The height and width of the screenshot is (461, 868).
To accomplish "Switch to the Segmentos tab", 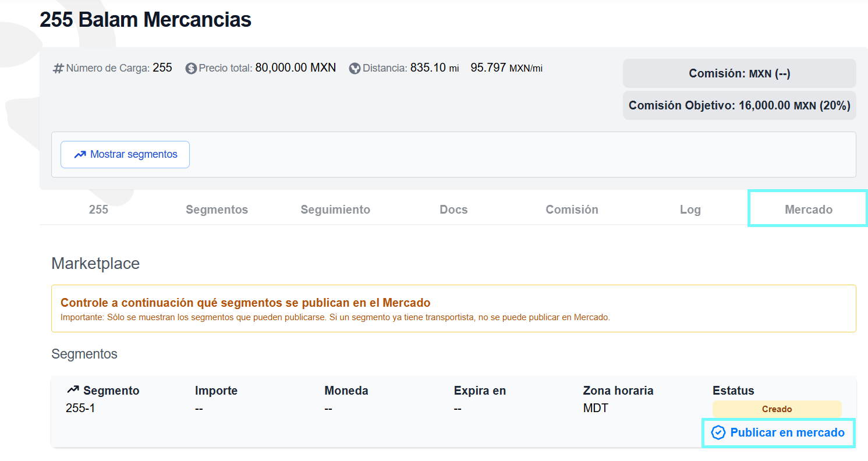I will point(217,210).
